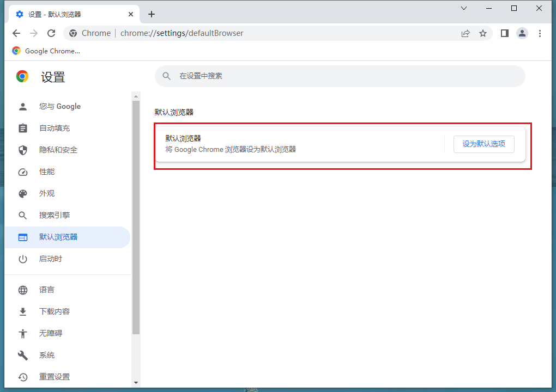Click the 在设置中搜索 search field

tap(340, 76)
